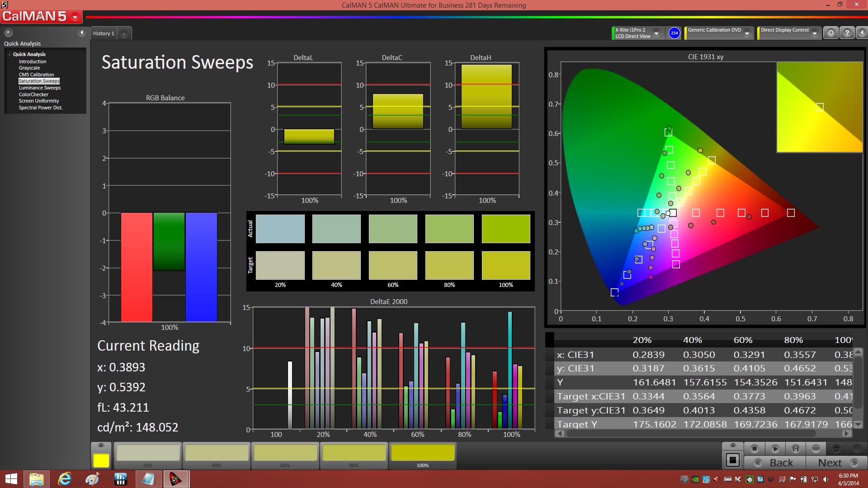Click the read single bracket icon
Screen dimensions: 868x488
[796, 449]
